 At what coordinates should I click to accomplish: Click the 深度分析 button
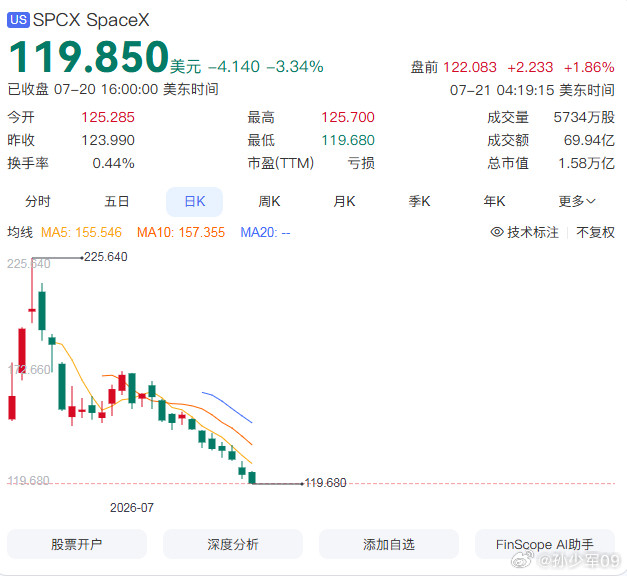tap(233, 544)
